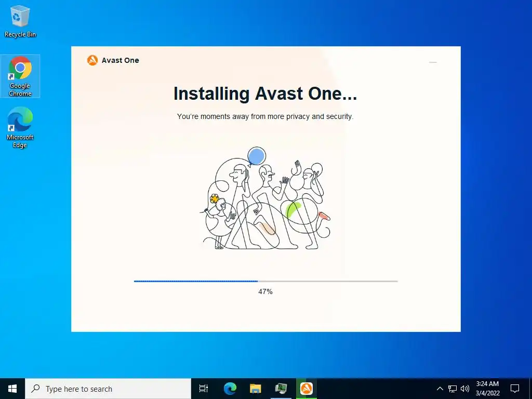
Task: Minimize the Avast One installer window
Action: tap(433, 62)
